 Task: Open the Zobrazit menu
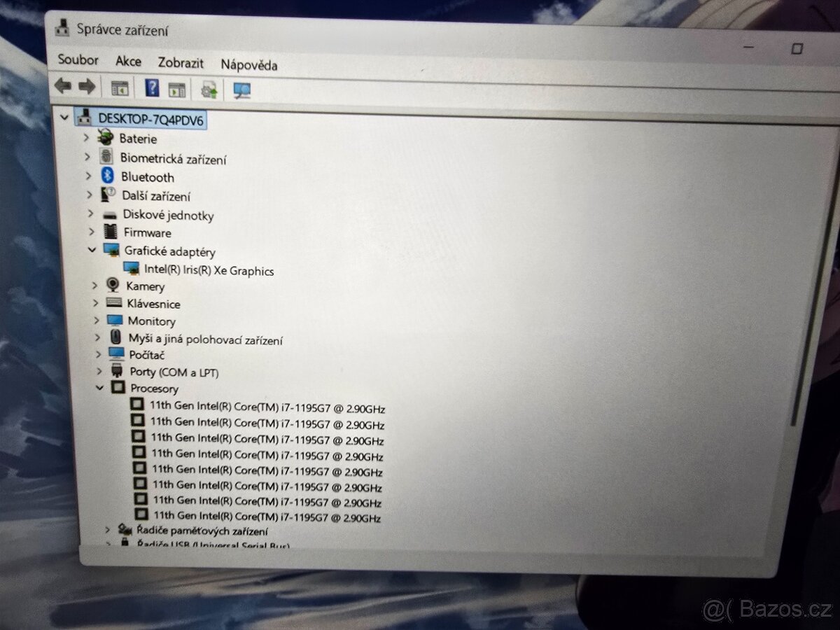pyautogui.click(x=181, y=63)
